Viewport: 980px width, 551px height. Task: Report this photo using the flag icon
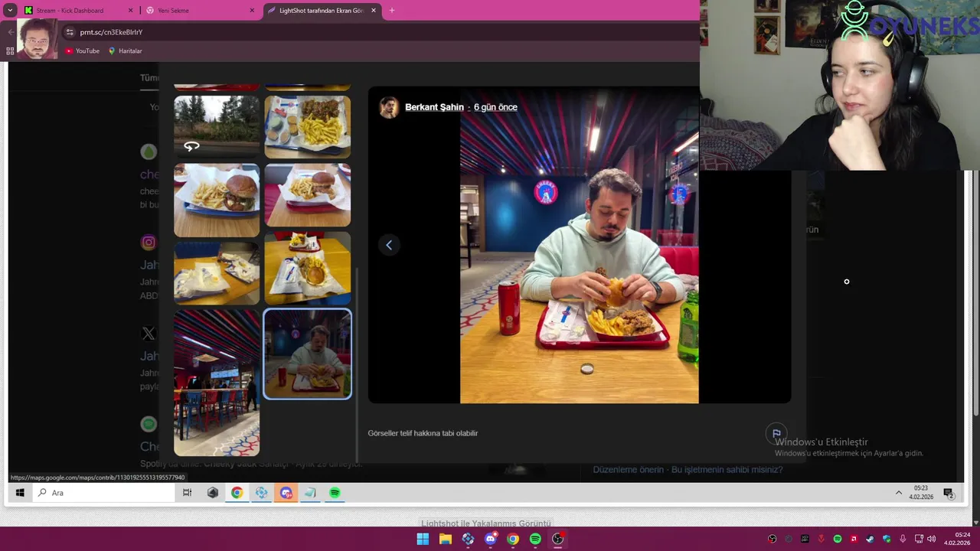pyautogui.click(x=776, y=433)
